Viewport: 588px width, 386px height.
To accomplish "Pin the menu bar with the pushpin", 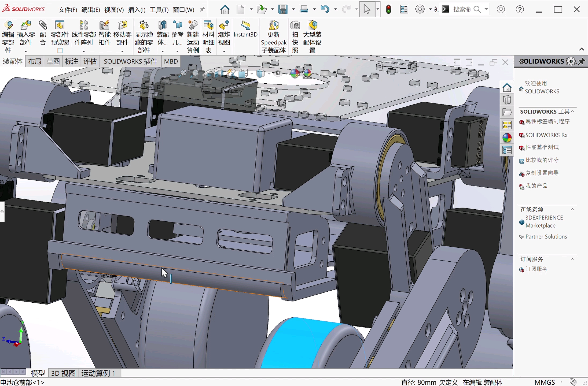I will pos(202,10).
